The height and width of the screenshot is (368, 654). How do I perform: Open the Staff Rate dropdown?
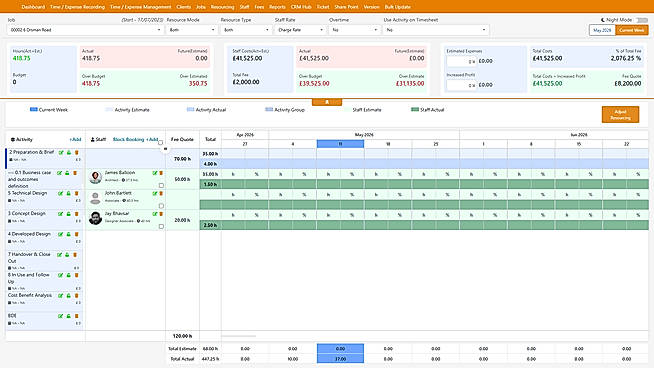(300, 30)
